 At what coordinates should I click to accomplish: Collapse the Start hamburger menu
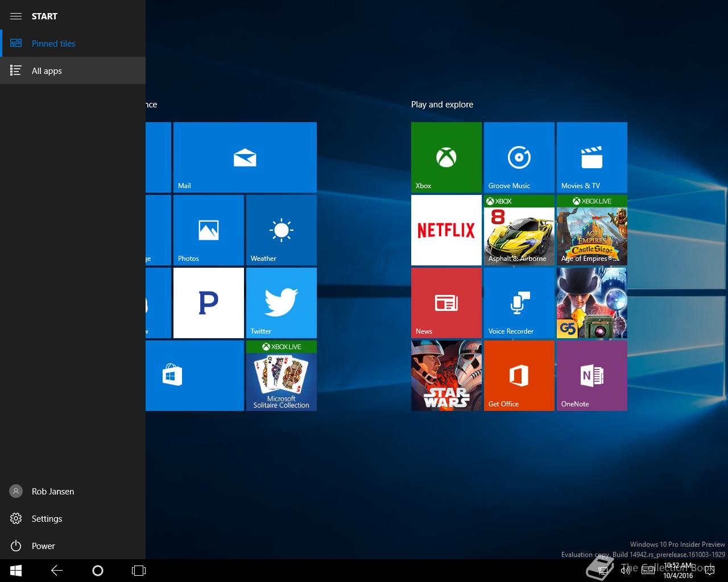point(16,16)
